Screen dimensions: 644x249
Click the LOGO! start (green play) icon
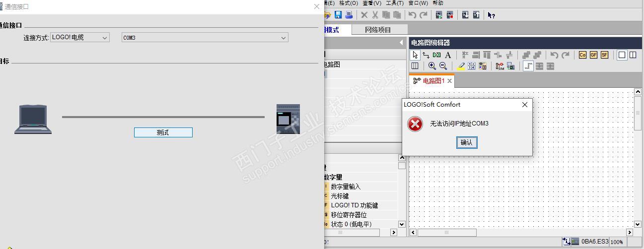pos(439,15)
